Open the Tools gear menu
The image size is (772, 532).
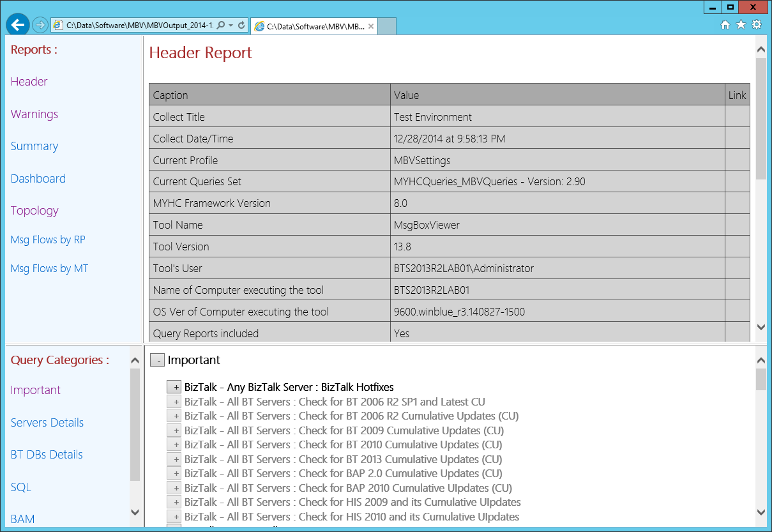pyautogui.click(x=757, y=25)
